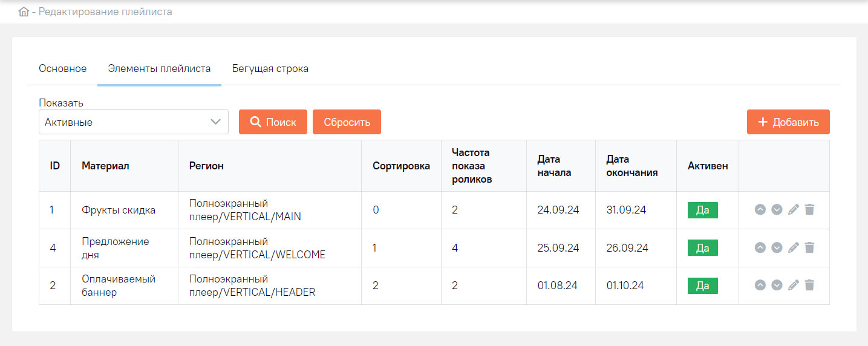Click 'Сбросить' to reset filter
Image resolution: width=868 pixels, height=346 pixels.
click(347, 122)
